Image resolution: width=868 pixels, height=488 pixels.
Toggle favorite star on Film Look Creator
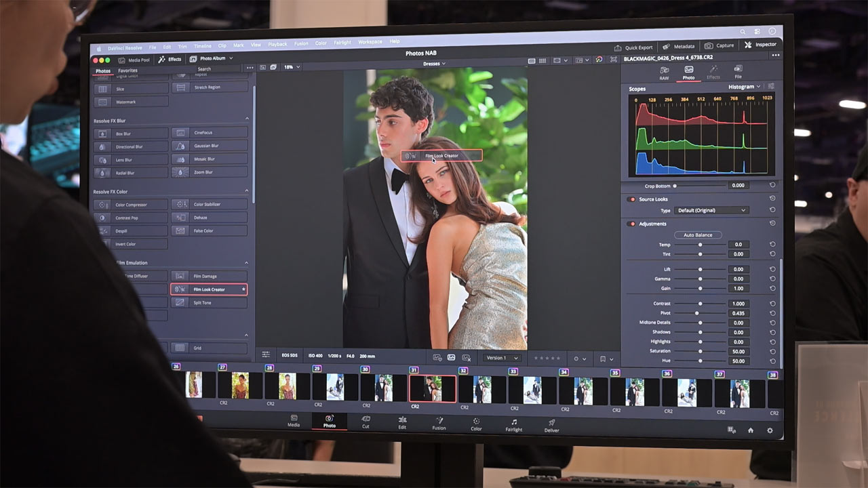coord(243,289)
